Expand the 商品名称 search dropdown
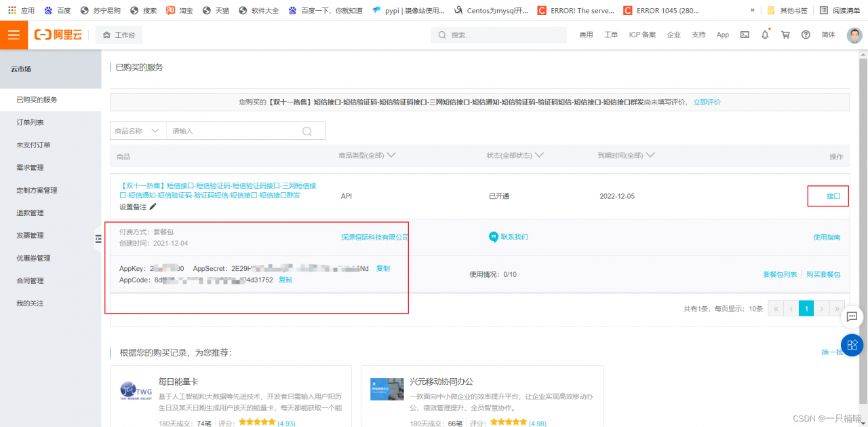 point(138,131)
